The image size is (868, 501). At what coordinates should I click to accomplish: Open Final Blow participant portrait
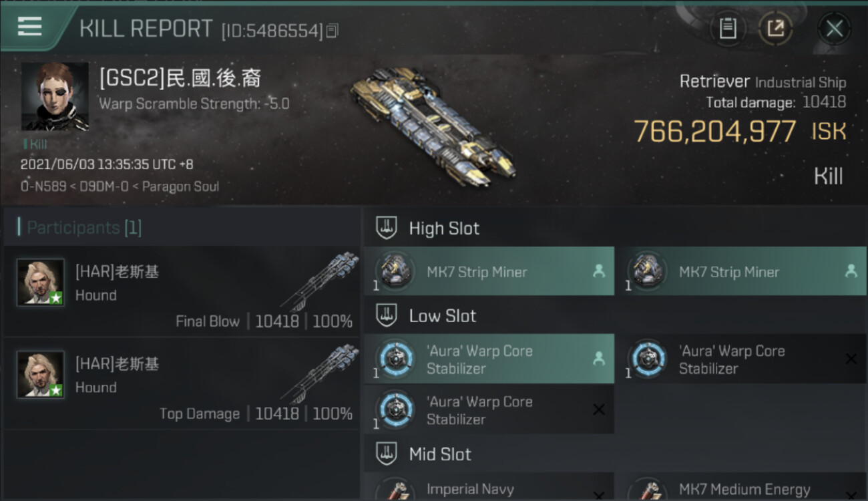(41, 283)
